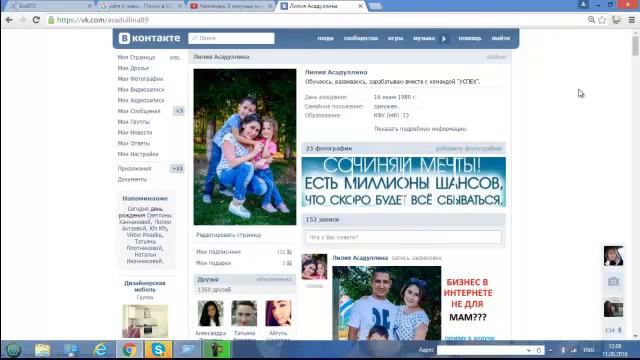The height and width of the screenshot is (360, 640).
Task: Open Chrome's hamburger menu
Action: (x=631, y=20)
